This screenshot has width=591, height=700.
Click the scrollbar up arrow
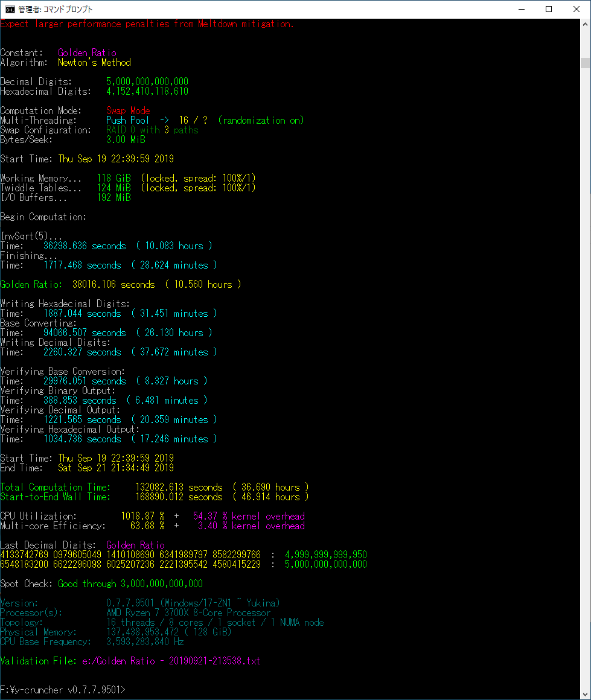coord(585,24)
